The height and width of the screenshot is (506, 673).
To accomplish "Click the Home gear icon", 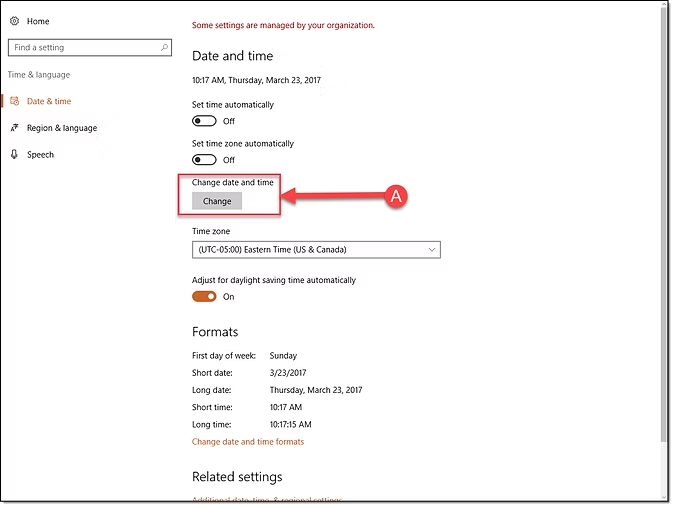I will click(x=14, y=21).
